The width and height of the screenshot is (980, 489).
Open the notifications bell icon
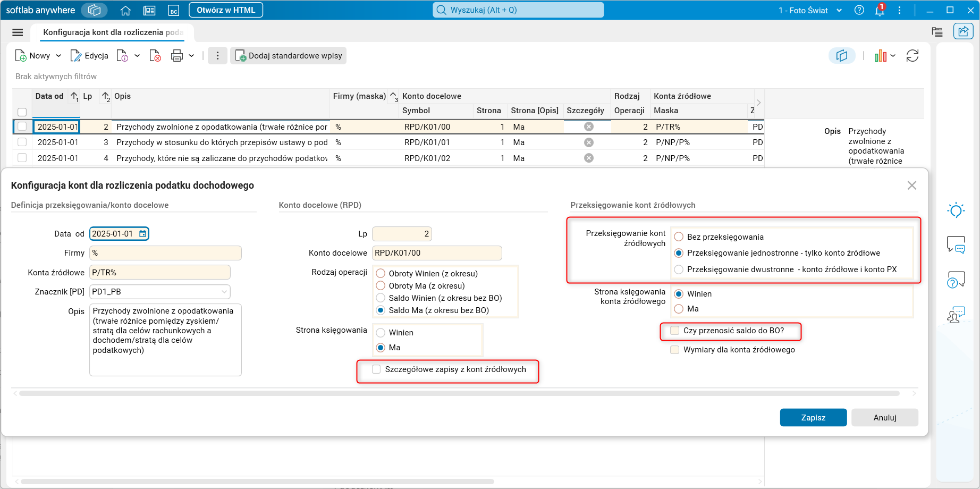[x=880, y=10]
